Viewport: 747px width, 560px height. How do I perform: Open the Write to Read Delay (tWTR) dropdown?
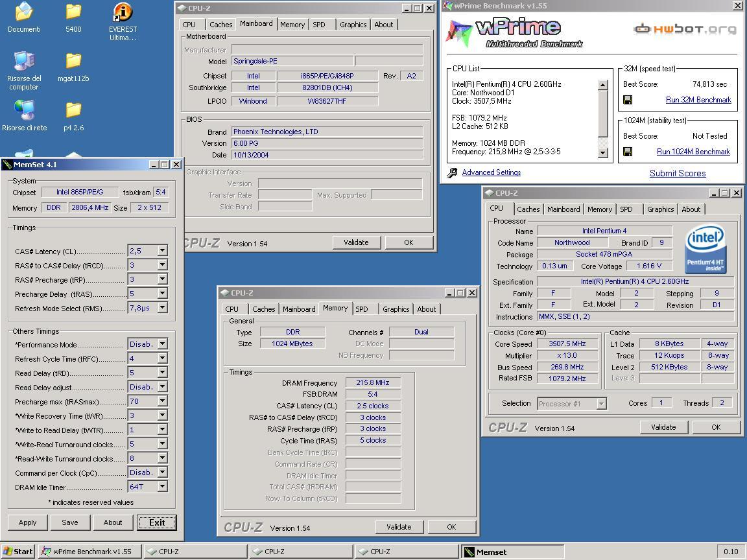(163, 430)
